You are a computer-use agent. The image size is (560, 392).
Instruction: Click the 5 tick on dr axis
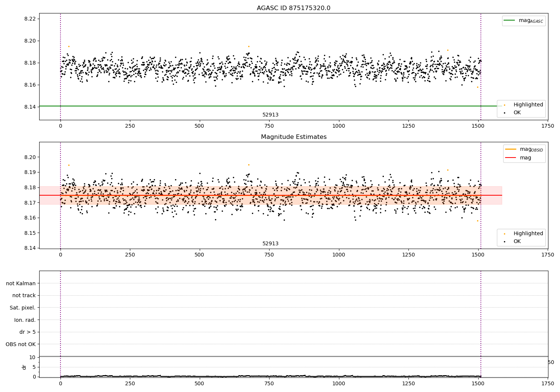click(34, 367)
